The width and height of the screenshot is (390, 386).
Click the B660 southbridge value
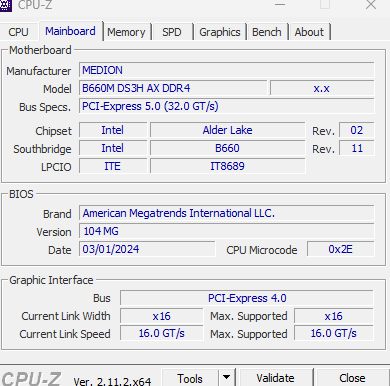(x=228, y=148)
